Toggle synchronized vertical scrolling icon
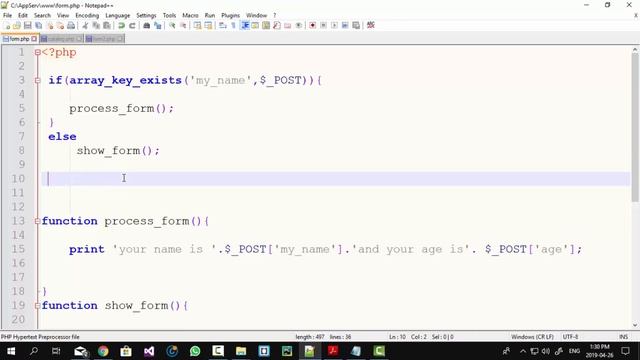Screen dimensions: 640x360 pyautogui.click(x=198, y=25)
